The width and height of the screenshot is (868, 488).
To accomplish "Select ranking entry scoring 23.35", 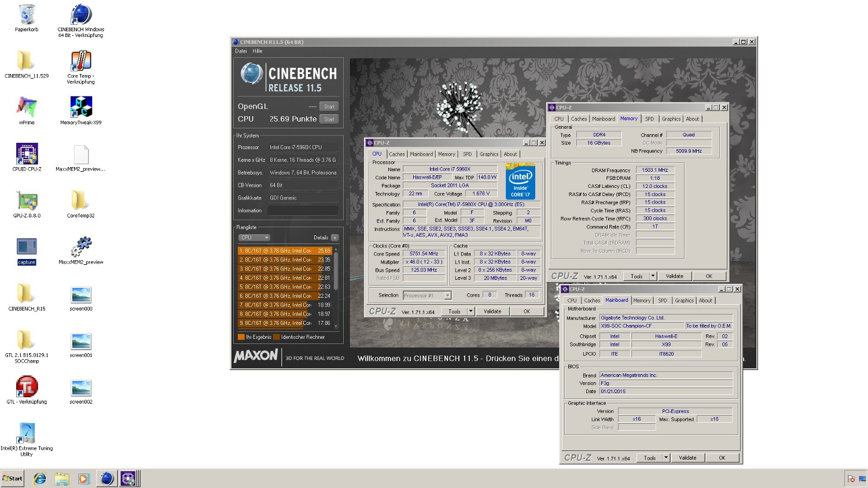I will [x=285, y=260].
